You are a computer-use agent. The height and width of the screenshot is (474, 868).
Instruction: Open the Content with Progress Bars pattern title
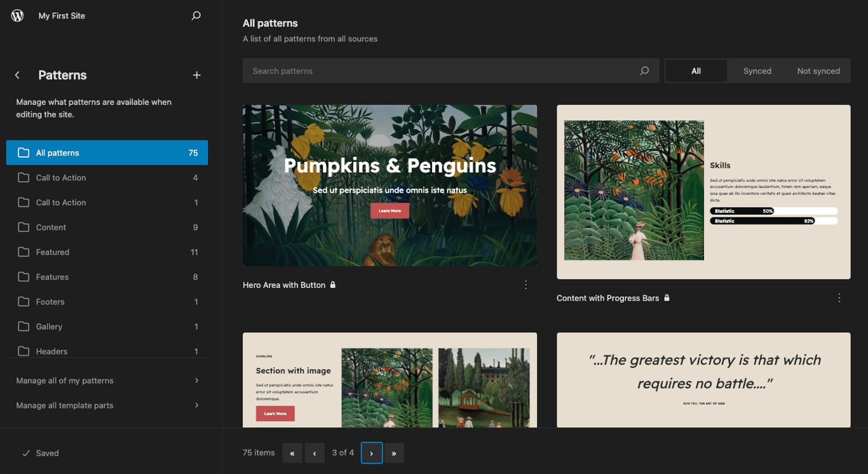[607, 298]
